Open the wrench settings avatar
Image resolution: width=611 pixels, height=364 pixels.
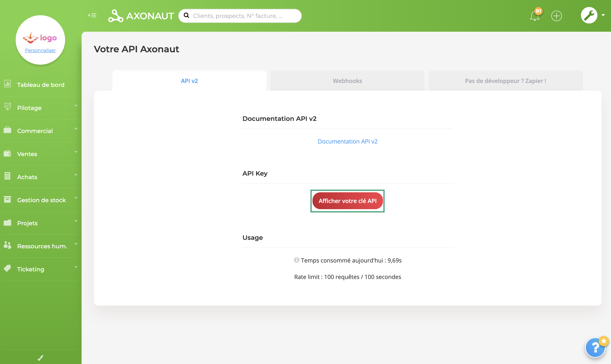(x=589, y=15)
